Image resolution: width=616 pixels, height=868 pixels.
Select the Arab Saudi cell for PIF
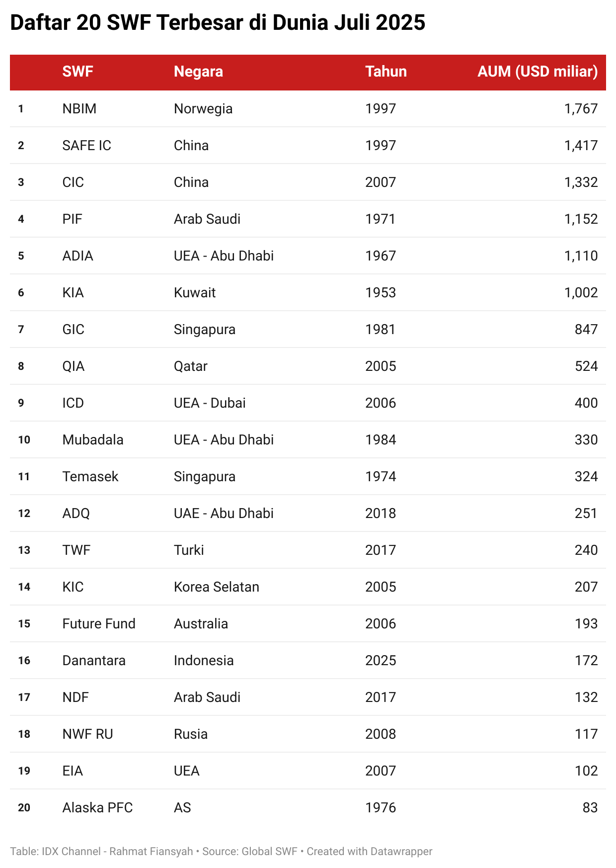(207, 219)
